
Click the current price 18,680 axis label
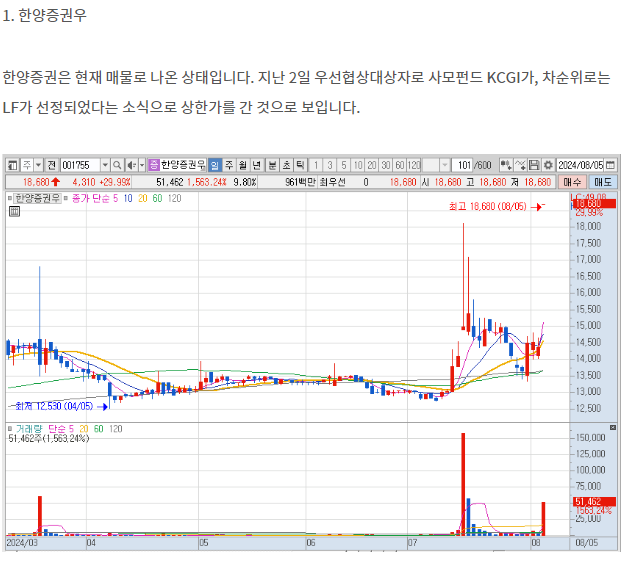[x=594, y=204]
